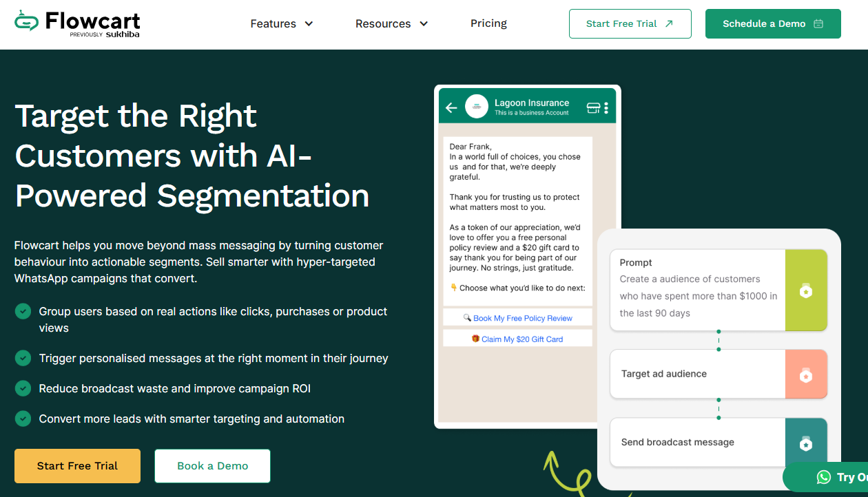
Task: Click the checkmark beside Convert more leads
Action: pos(23,419)
